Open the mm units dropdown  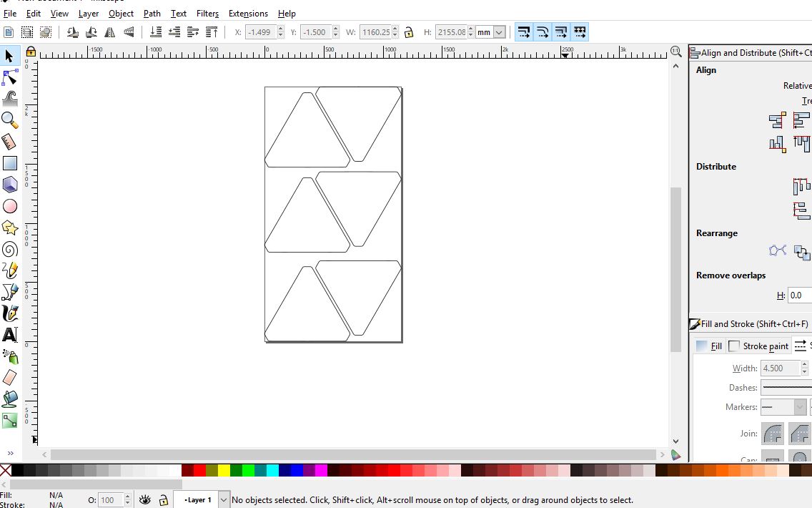[x=499, y=32]
